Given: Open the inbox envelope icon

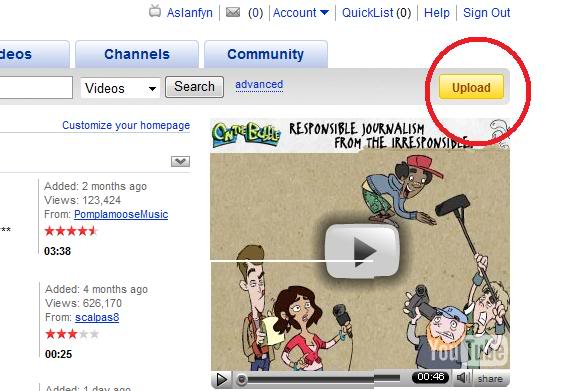Looking at the screenshot, I should tap(233, 13).
